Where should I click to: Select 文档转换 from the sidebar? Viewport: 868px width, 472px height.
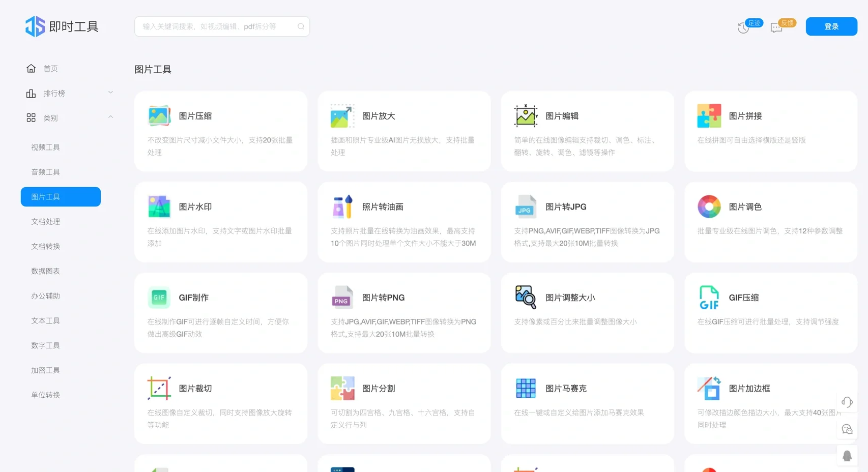click(45, 246)
